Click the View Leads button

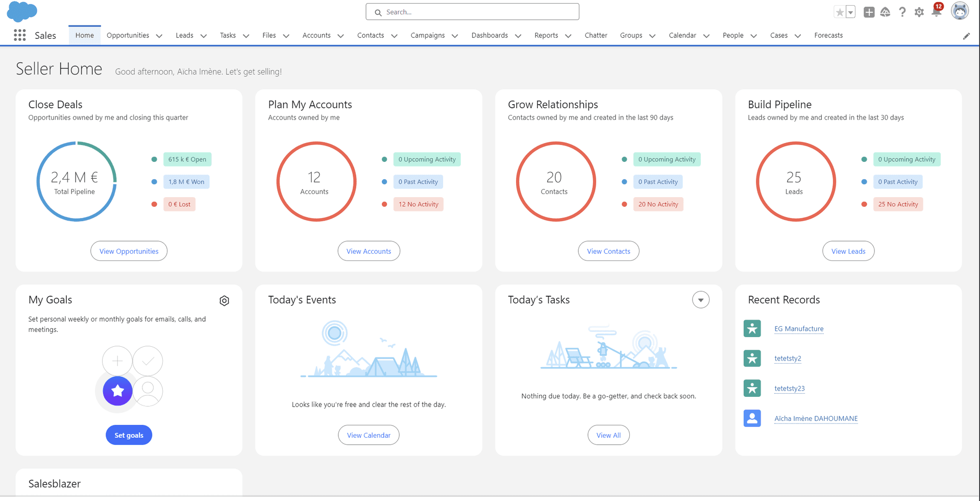pos(848,251)
